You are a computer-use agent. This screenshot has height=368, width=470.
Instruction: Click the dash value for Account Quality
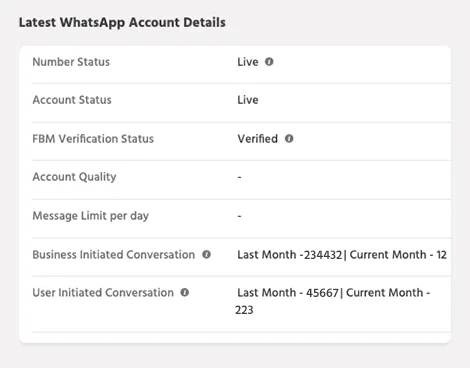[x=239, y=177]
